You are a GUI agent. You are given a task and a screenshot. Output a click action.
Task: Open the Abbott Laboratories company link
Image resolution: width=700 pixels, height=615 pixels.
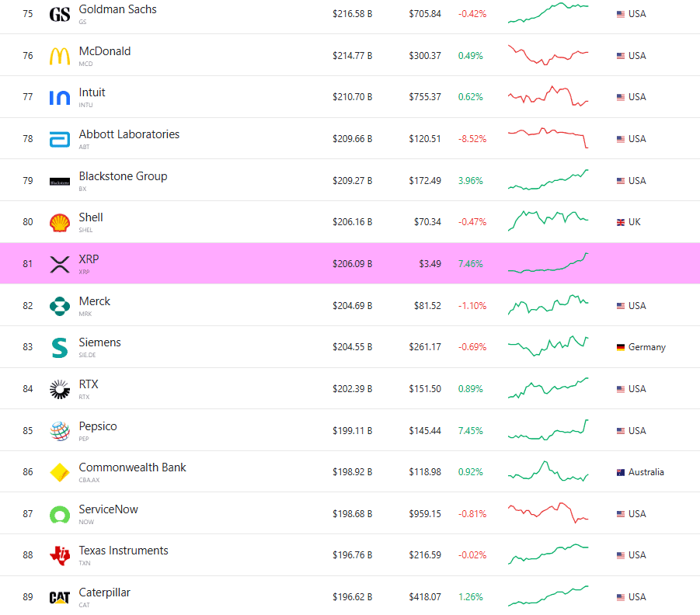pos(129,134)
